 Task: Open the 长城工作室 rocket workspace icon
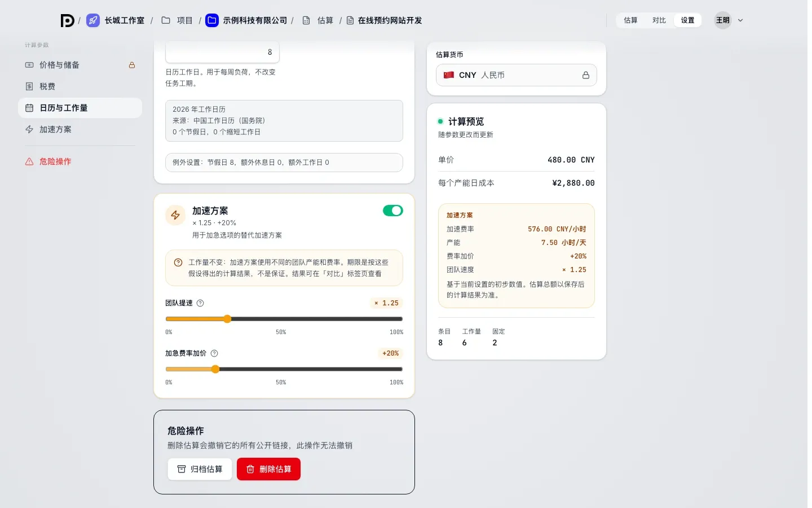point(93,20)
